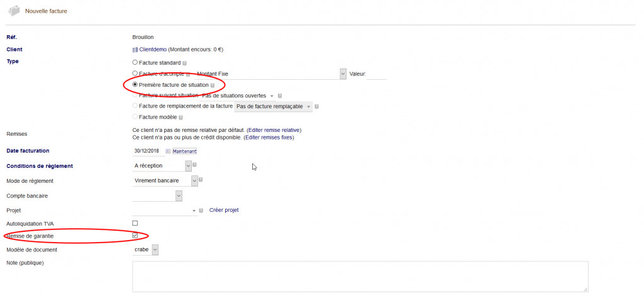The width and height of the screenshot is (644, 296).
Task: Expand the Projet selection dropdown
Action: [x=165, y=211]
